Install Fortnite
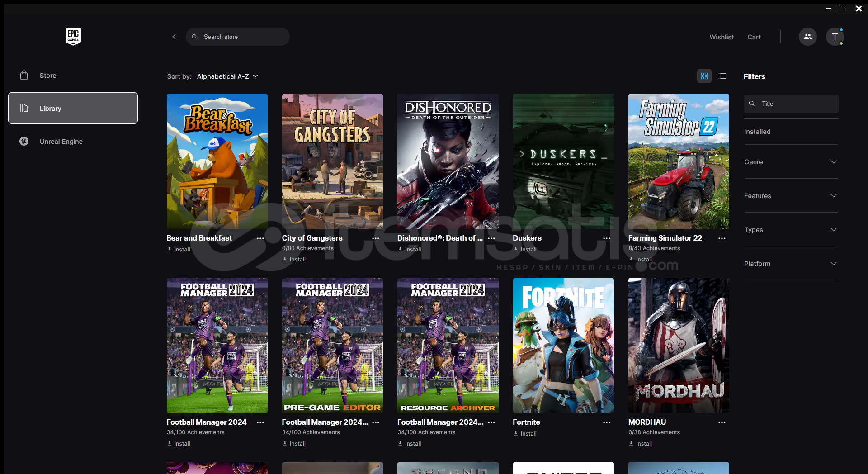The width and height of the screenshot is (868, 474). click(525, 434)
